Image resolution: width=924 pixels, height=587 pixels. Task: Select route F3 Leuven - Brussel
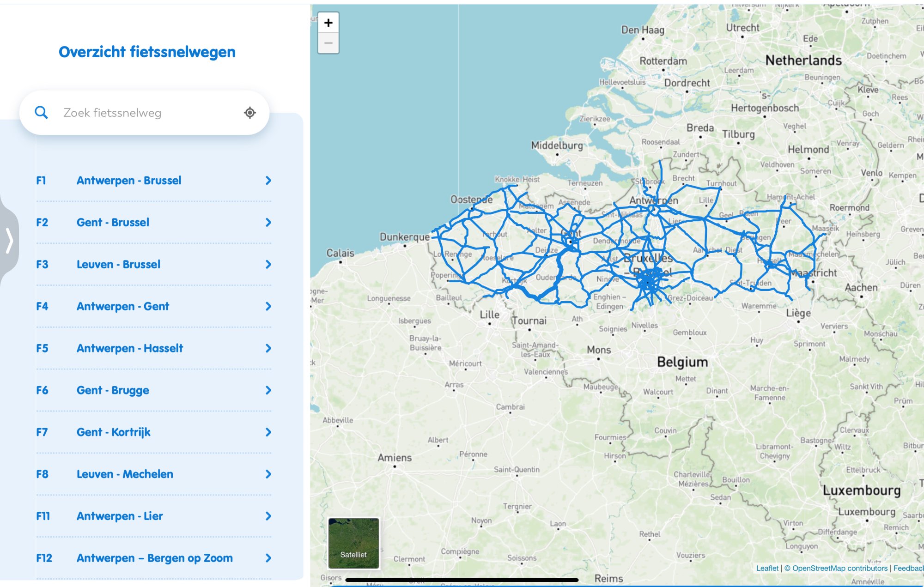(118, 265)
